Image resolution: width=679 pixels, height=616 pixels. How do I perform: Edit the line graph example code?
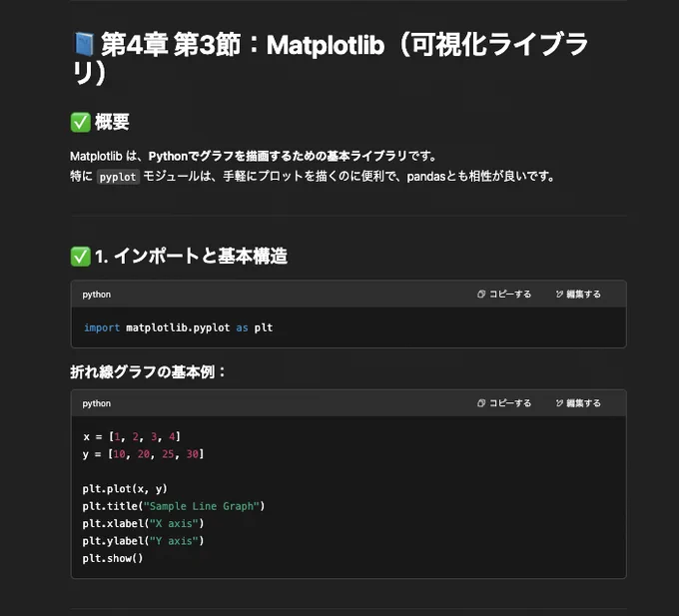pos(578,403)
